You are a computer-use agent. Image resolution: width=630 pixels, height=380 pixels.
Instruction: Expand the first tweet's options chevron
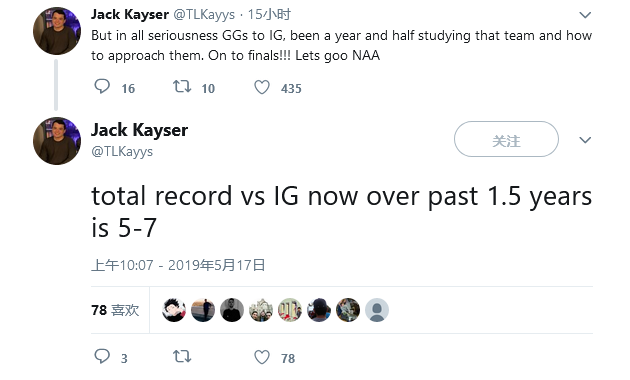click(585, 15)
